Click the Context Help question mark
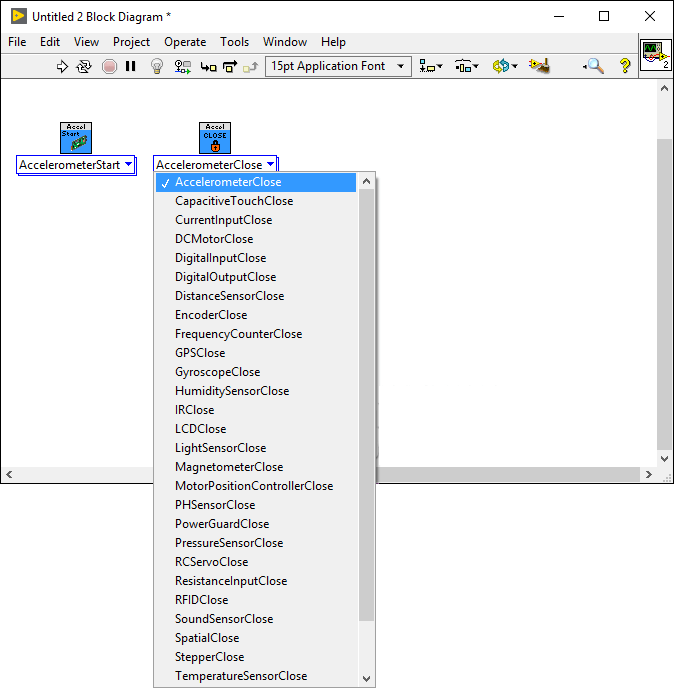The width and height of the screenshot is (674, 688). [x=625, y=66]
